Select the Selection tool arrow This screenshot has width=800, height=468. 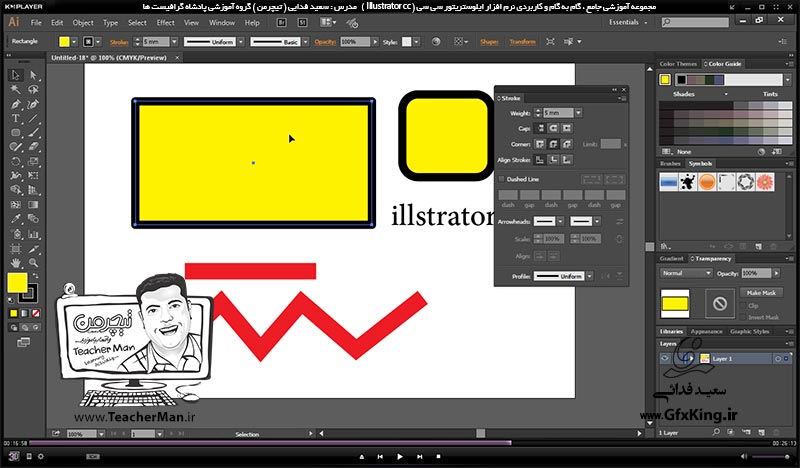[15, 76]
